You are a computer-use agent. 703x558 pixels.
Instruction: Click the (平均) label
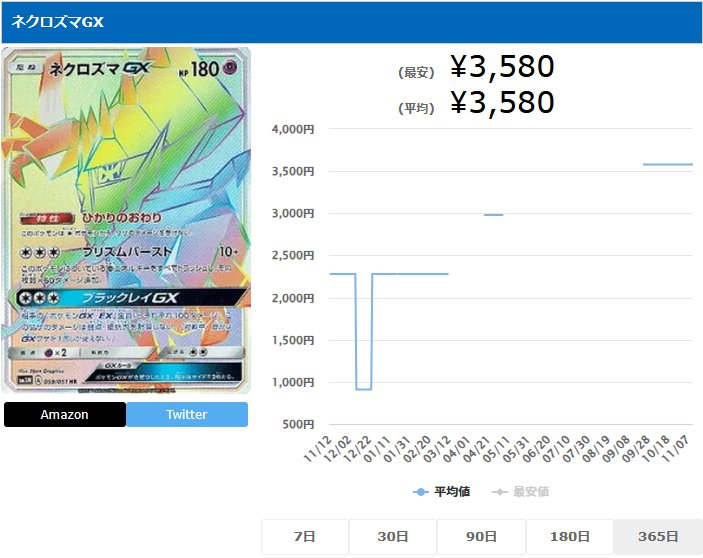pyautogui.click(x=417, y=108)
